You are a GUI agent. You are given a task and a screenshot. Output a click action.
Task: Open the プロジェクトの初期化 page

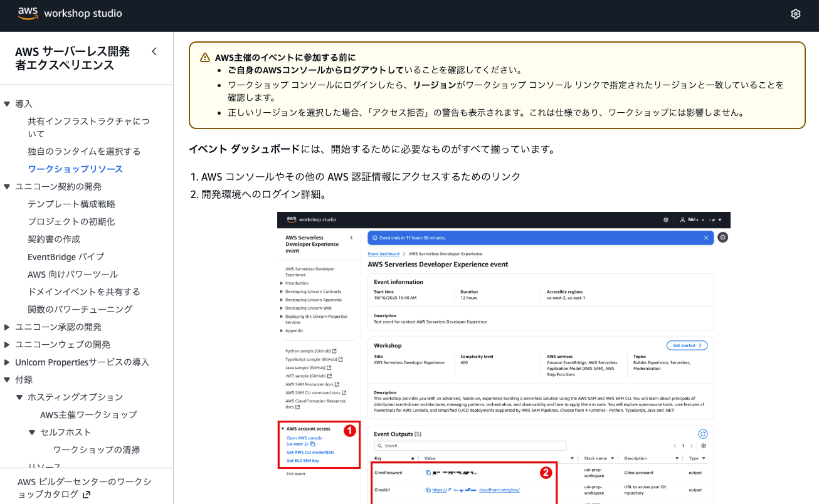pyautogui.click(x=71, y=222)
